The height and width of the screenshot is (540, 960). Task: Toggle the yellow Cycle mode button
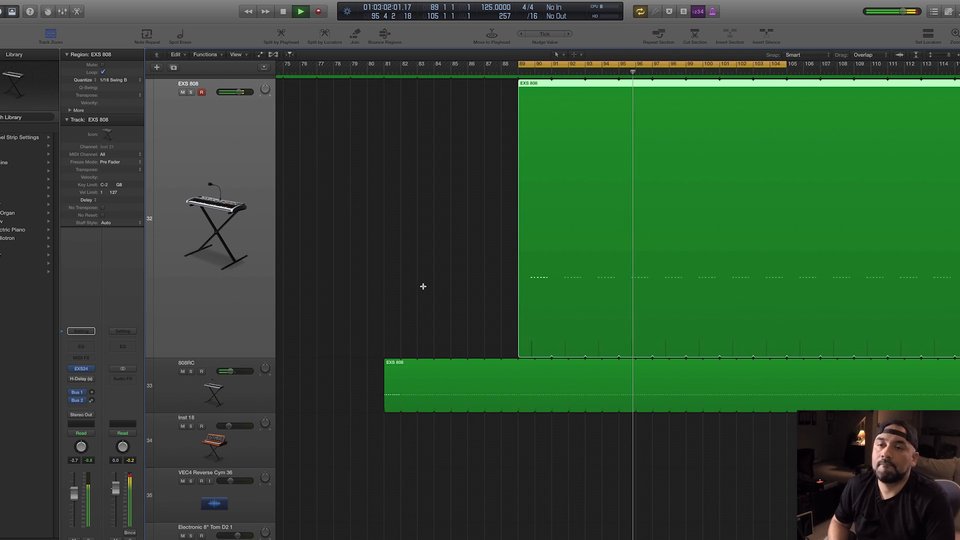tap(640, 11)
